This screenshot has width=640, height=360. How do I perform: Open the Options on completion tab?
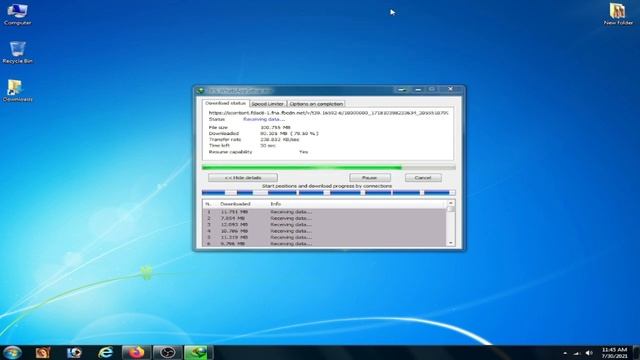(x=316, y=104)
